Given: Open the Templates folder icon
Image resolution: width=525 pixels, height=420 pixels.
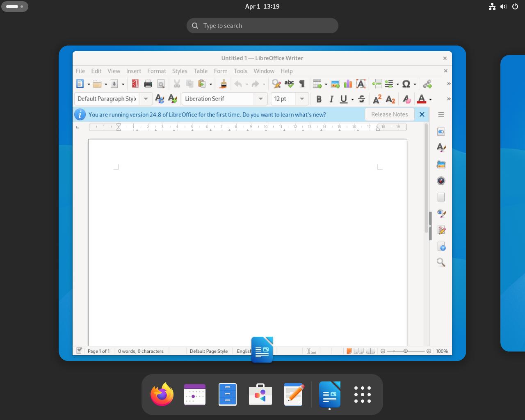Looking at the screenshot, I should coord(97,84).
